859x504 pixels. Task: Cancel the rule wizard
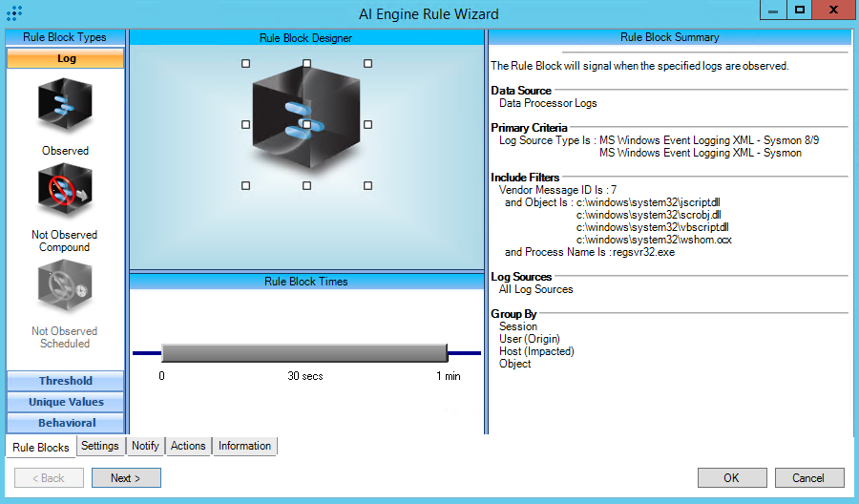pyautogui.click(x=808, y=478)
